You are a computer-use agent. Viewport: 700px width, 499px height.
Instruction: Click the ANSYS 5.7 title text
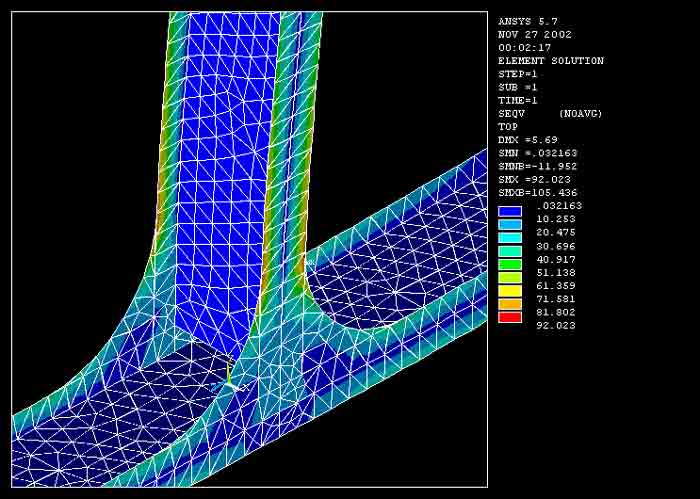[x=528, y=21]
